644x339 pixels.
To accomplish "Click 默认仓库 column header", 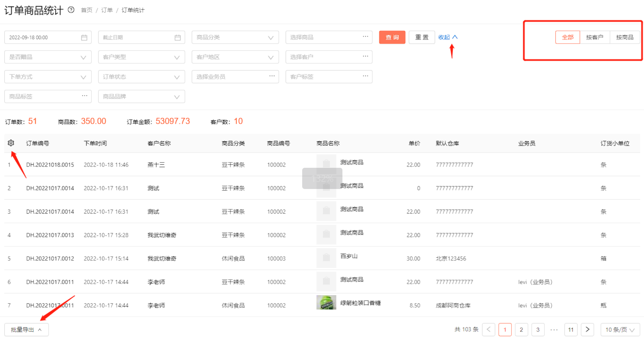I will (447, 143).
